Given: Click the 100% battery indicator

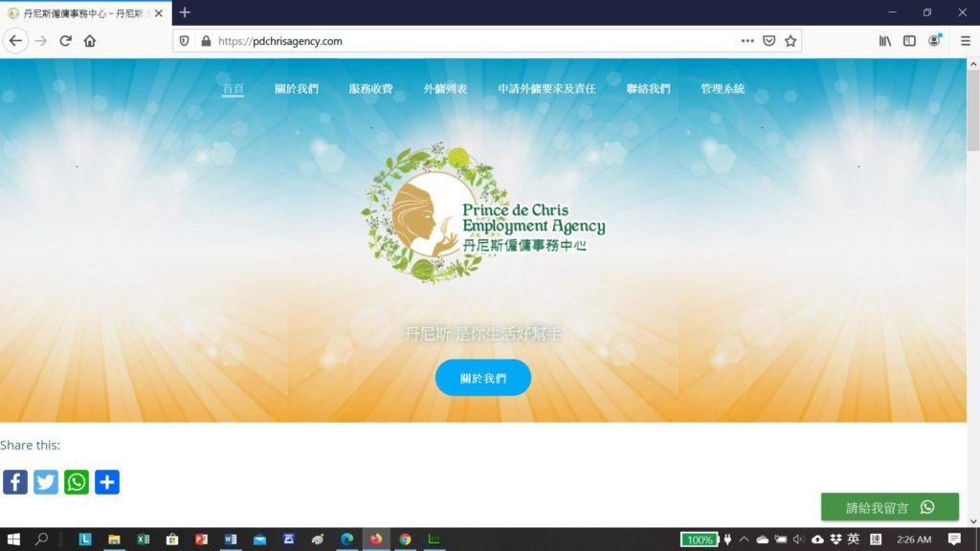Looking at the screenshot, I should tap(700, 540).
